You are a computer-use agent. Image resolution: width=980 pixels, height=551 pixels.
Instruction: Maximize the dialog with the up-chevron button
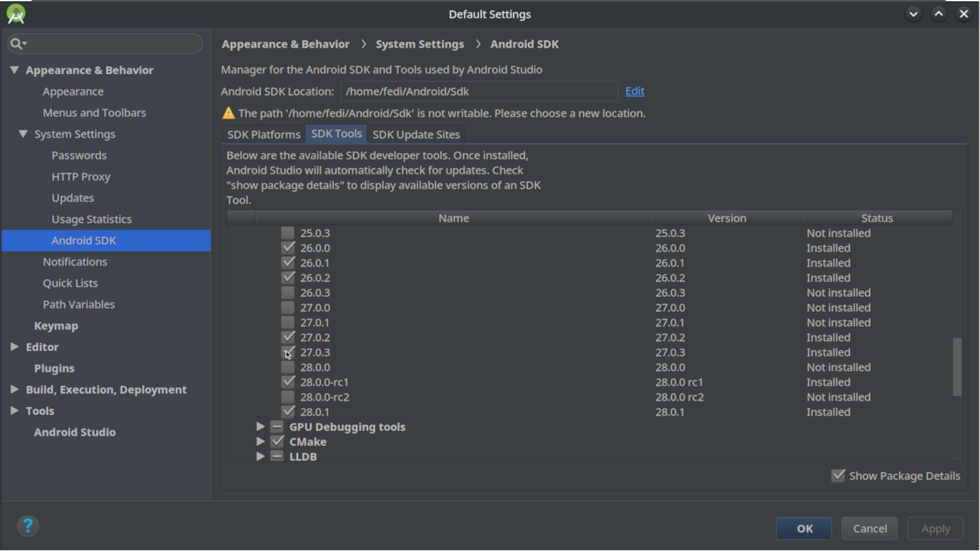(x=938, y=14)
